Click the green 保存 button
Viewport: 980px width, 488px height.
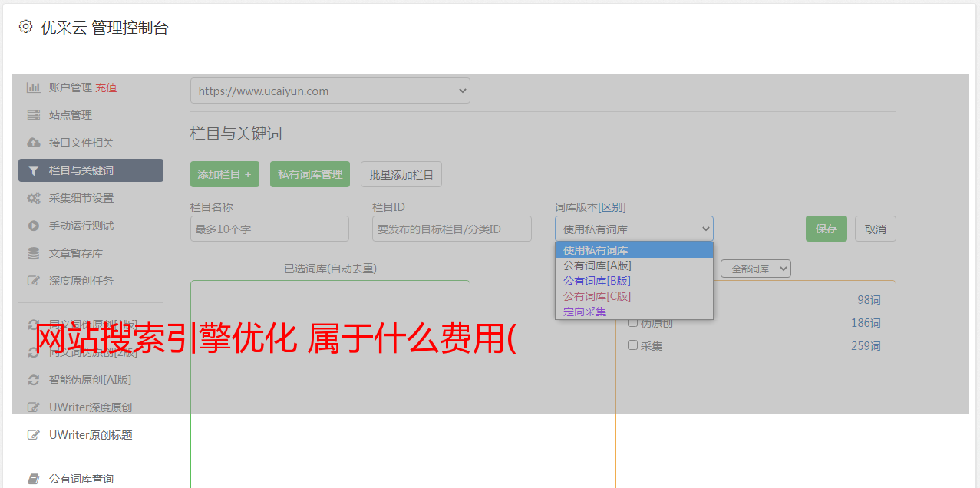click(x=826, y=229)
